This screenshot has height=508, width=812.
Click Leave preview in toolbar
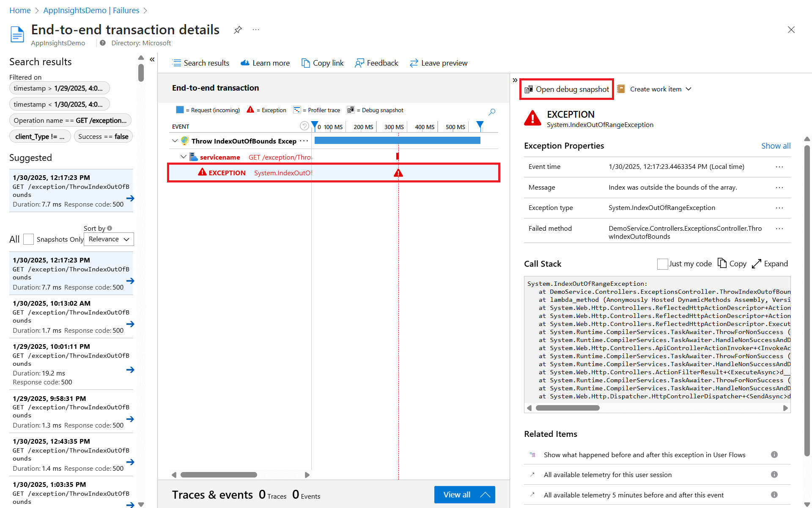[x=439, y=63]
